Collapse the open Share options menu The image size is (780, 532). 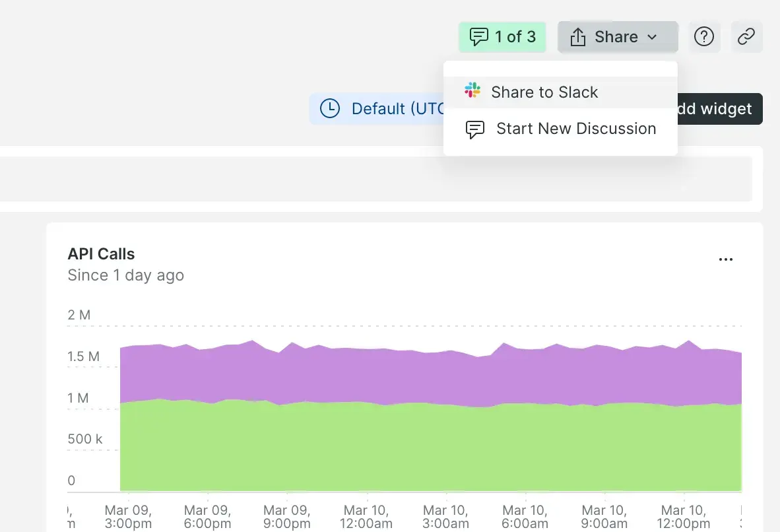click(617, 37)
